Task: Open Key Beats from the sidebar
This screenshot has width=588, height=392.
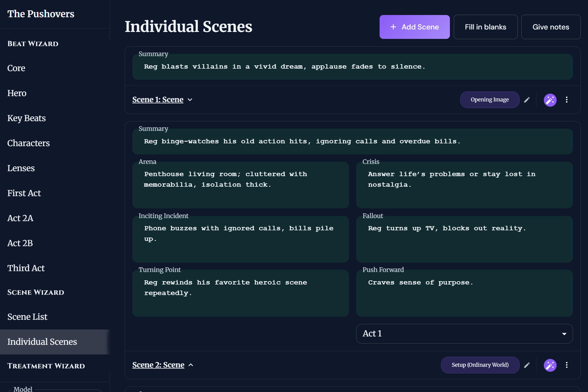Action: pyautogui.click(x=26, y=118)
